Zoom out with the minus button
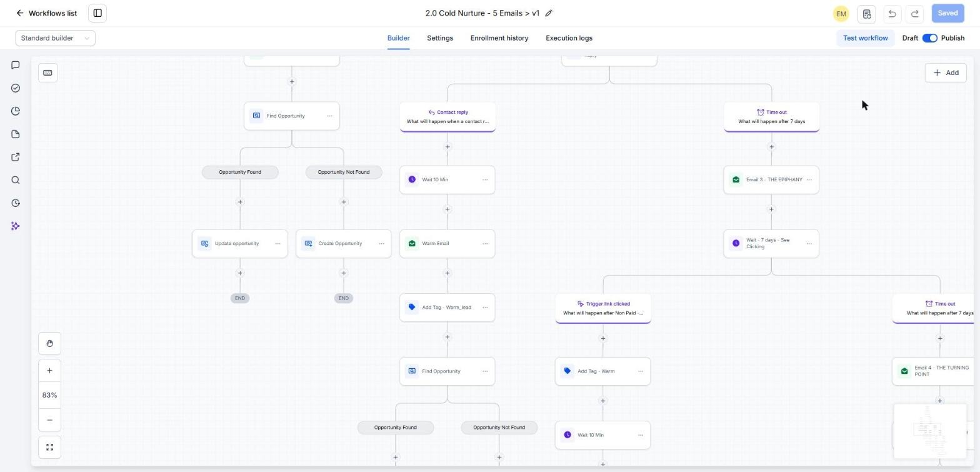The width and height of the screenshot is (980, 472). click(49, 419)
